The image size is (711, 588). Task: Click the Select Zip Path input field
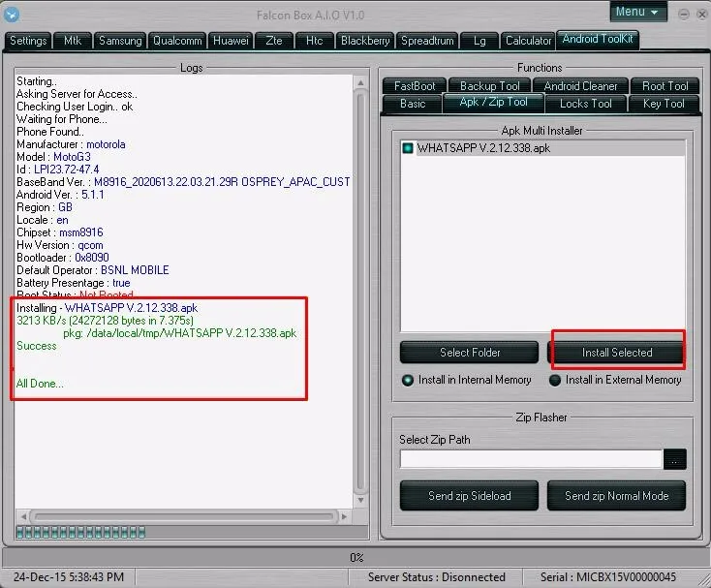click(531, 459)
